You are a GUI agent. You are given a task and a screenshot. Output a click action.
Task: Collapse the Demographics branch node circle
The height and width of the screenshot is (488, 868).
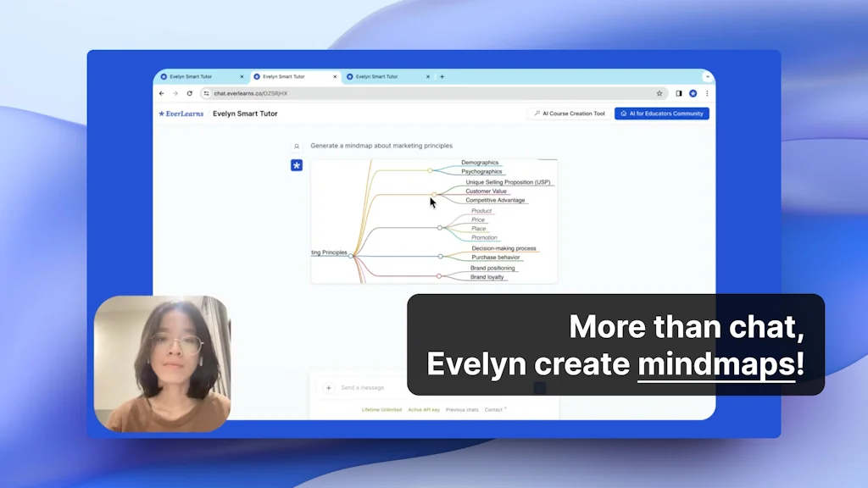pyautogui.click(x=430, y=170)
